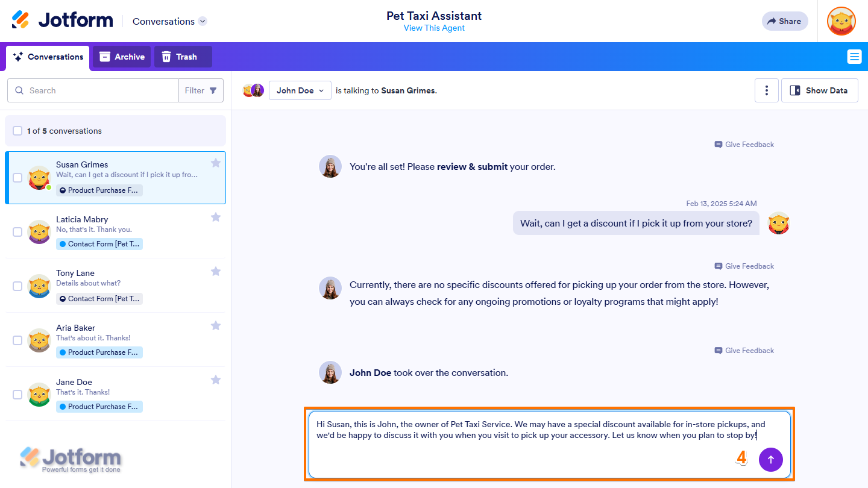868x488 pixels.
Task: Check the select all conversations checkbox
Action: [17, 131]
